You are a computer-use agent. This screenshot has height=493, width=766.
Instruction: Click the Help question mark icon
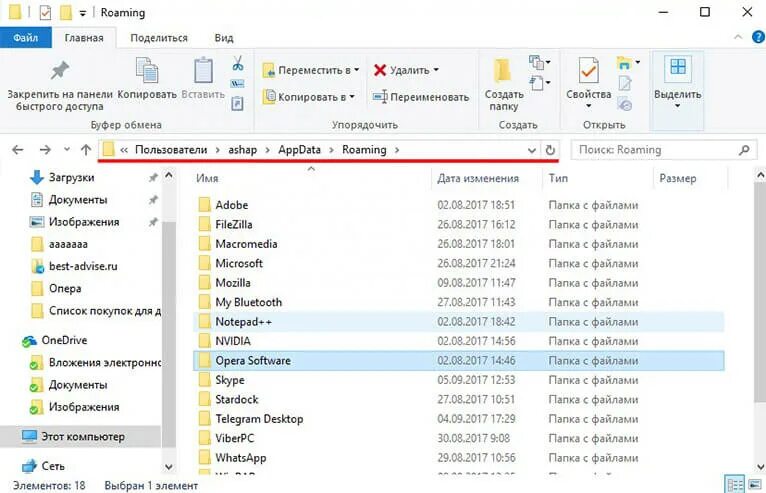[x=758, y=37]
